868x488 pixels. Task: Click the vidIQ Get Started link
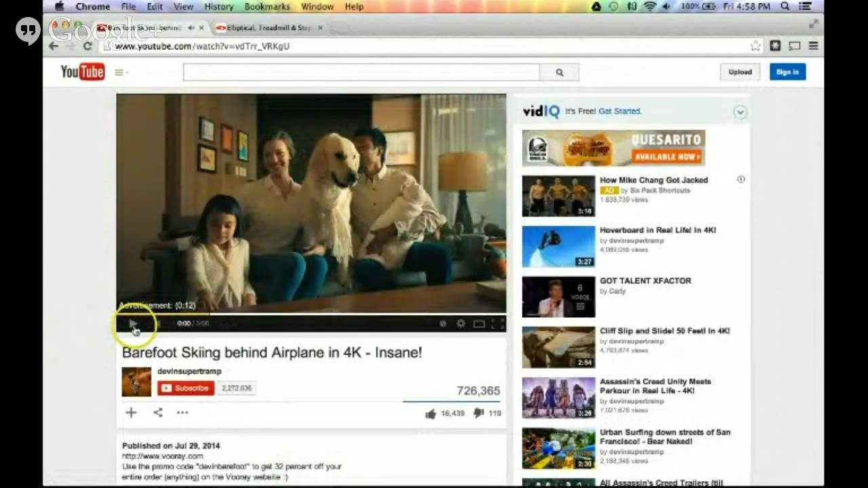tap(620, 111)
